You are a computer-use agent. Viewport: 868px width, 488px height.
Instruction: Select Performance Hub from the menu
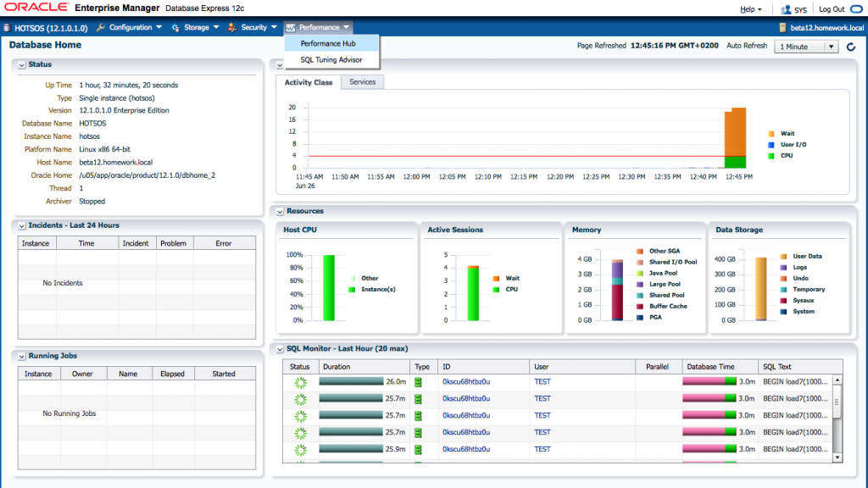click(327, 43)
